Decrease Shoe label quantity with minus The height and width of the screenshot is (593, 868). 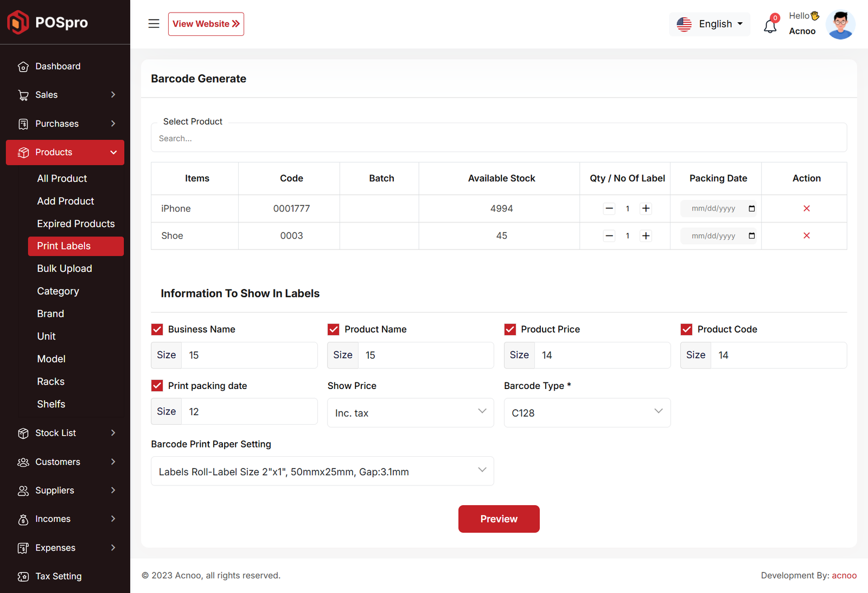click(x=609, y=235)
